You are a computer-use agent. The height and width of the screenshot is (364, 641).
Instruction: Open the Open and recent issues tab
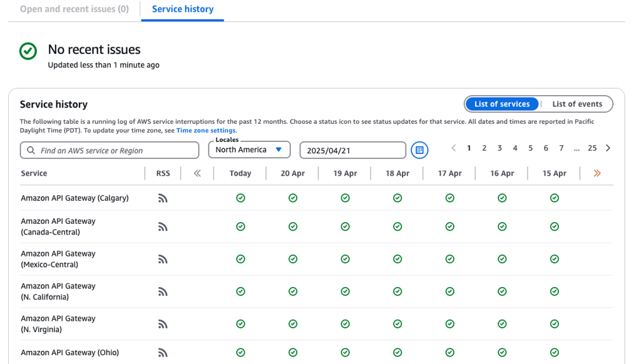[74, 9]
